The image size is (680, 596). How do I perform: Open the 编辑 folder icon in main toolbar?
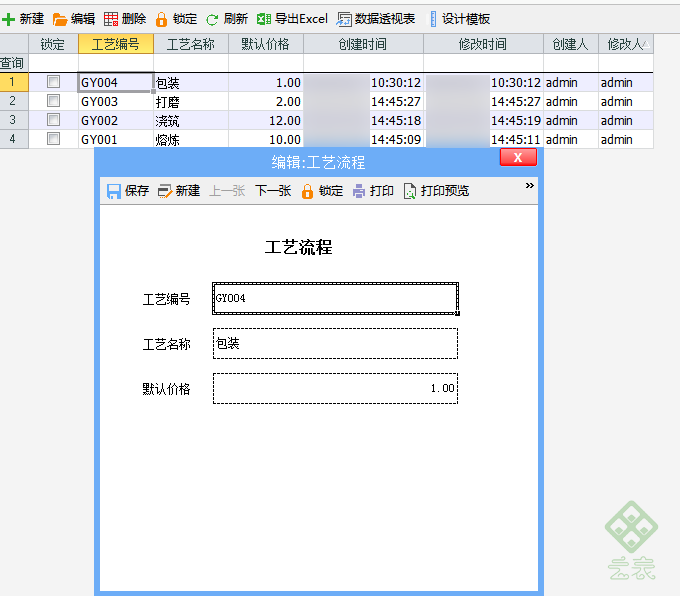tap(60, 19)
